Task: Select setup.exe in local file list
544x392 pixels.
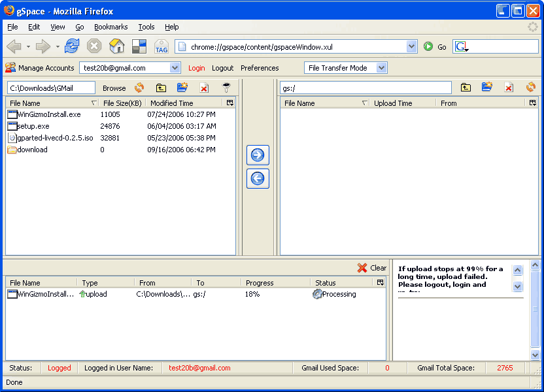Action: [x=120, y=126]
